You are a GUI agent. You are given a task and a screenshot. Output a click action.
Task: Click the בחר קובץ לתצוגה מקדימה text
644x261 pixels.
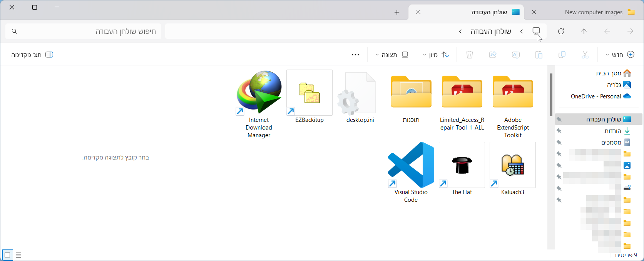click(115, 158)
